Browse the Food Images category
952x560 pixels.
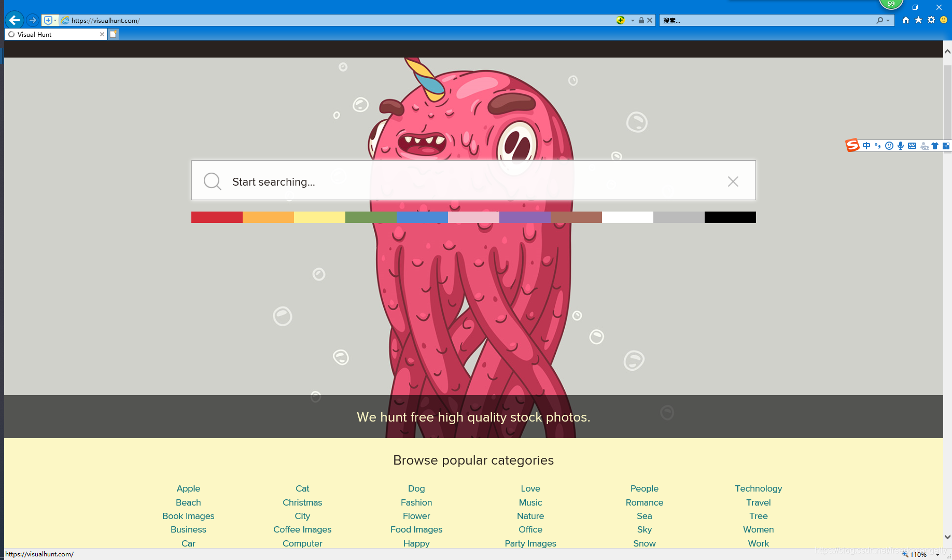click(416, 529)
